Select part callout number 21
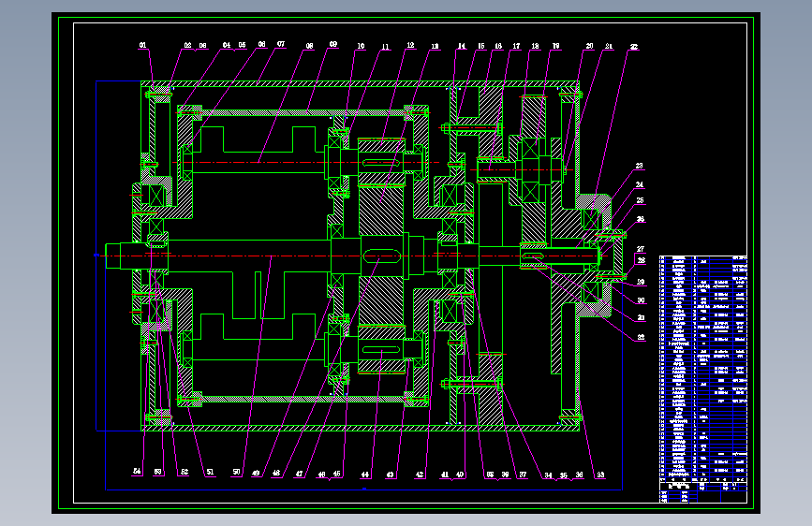The image size is (812, 526). tap(609, 46)
